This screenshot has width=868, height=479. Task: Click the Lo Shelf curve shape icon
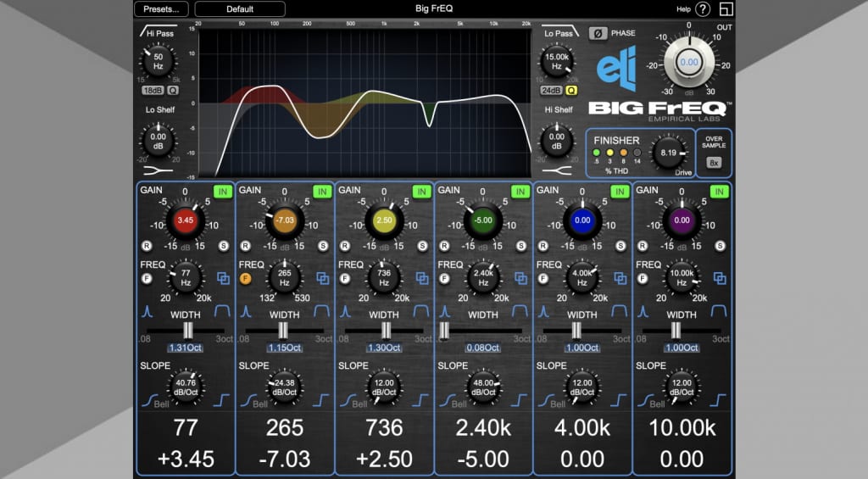coord(158,170)
